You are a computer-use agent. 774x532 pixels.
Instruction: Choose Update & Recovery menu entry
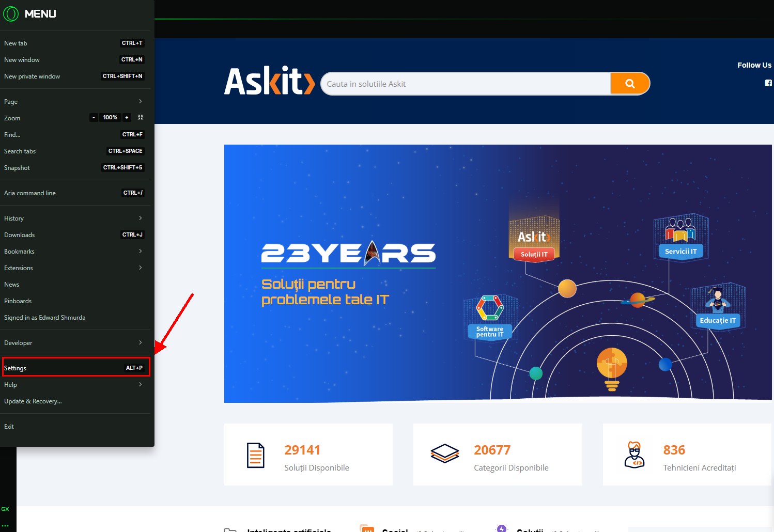[33, 401]
